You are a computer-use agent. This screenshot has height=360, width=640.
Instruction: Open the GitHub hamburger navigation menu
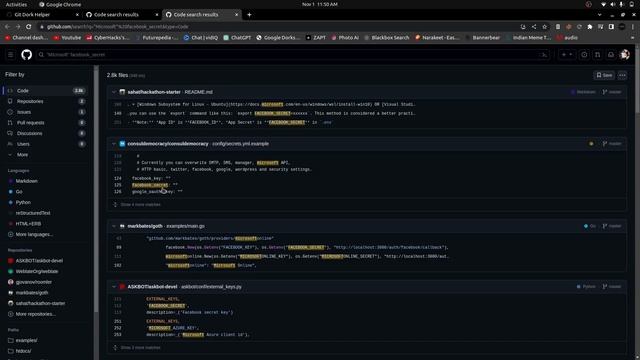point(11,55)
